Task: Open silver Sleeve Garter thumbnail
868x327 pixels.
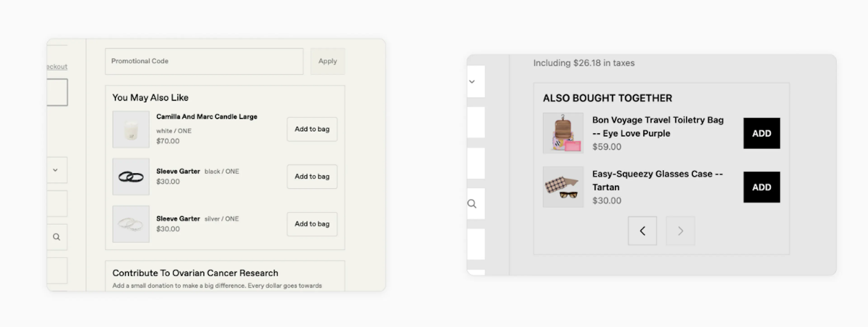Action: pos(131,224)
